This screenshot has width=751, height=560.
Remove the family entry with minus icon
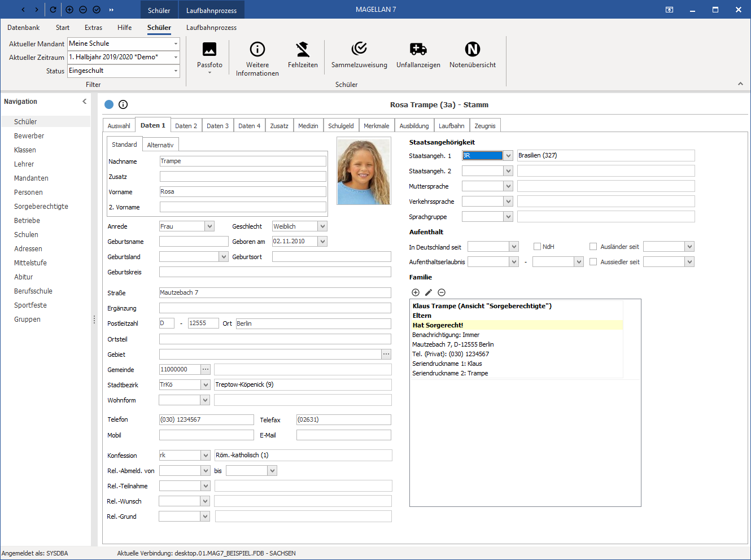(442, 292)
